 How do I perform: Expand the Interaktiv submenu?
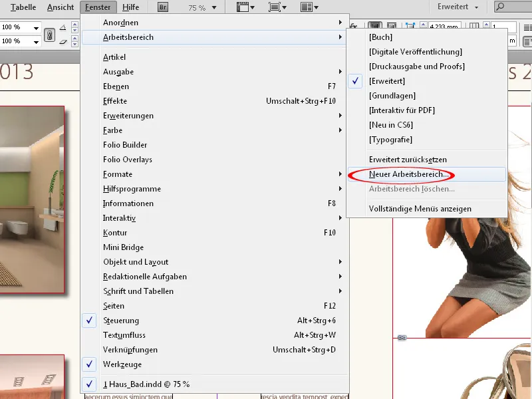click(215, 218)
